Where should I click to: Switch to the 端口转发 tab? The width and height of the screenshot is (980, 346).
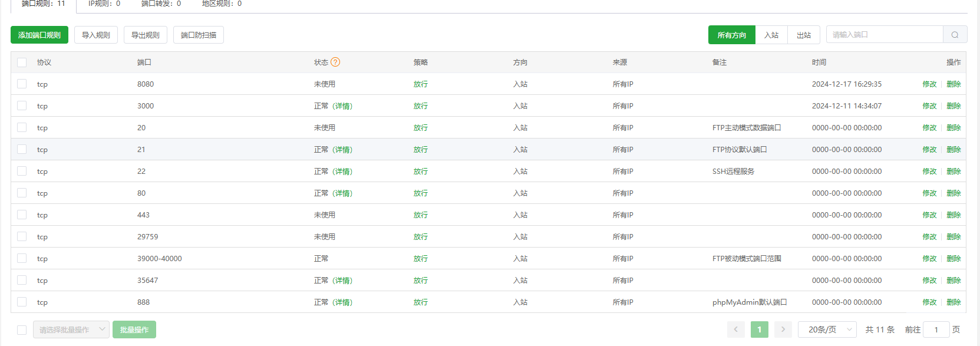click(161, 4)
